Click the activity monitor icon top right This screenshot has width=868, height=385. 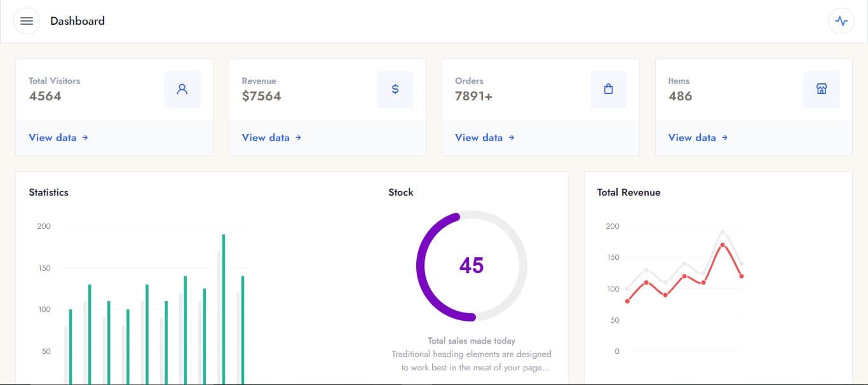point(841,20)
